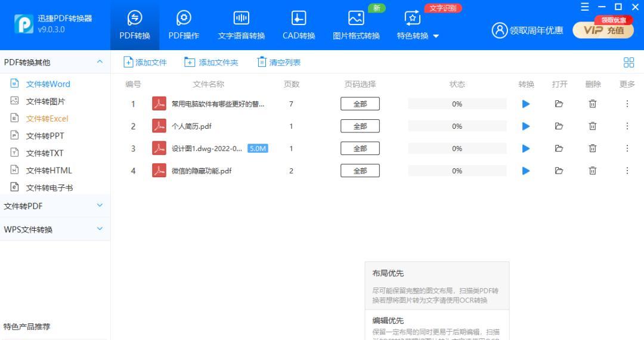Start converting 个人简历.pdf
The image size is (644, 340).
tap(526, 126)
